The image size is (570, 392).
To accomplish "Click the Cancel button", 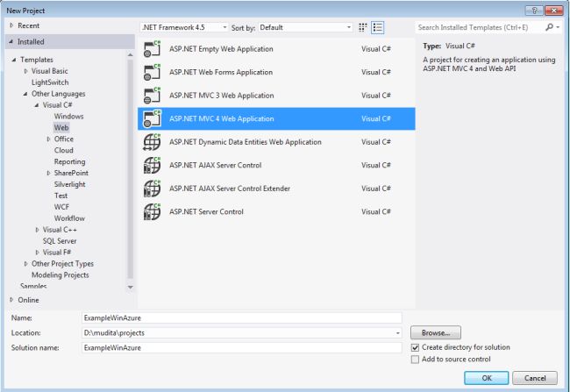I will pos(535,378).
